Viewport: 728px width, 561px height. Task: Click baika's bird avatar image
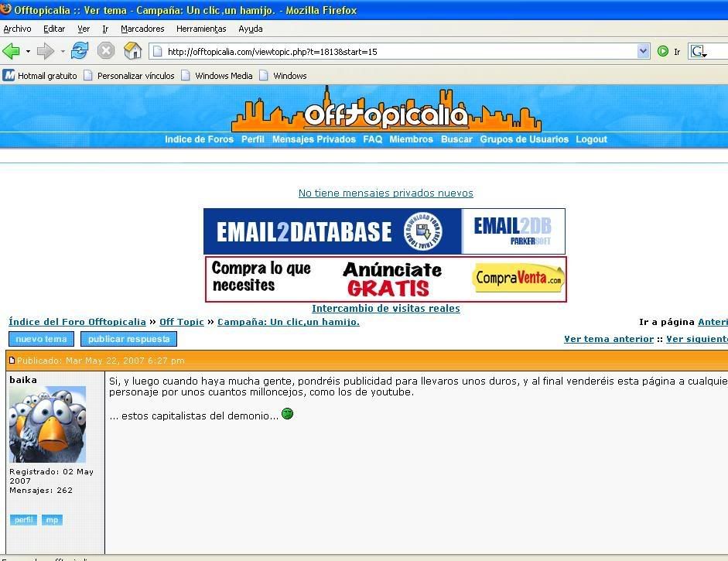click(x=47, y=425)
